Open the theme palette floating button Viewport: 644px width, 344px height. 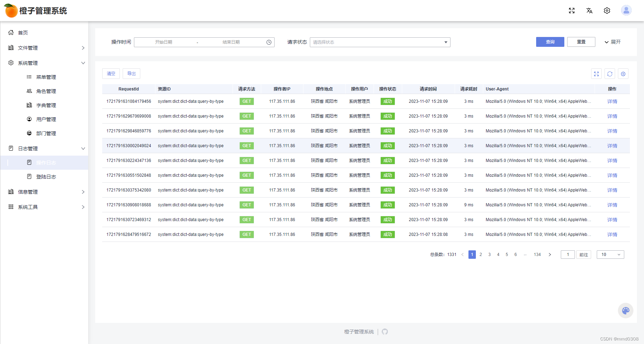click(x=626, y=311)
